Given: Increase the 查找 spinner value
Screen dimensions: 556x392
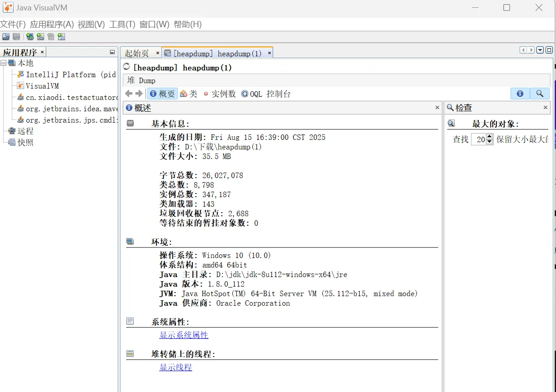Looking at the screenshot, I should click(x=490, y=137).
